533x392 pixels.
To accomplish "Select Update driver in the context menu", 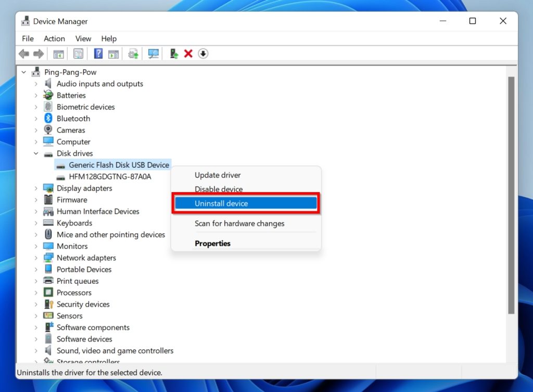I will pos(218,175).
